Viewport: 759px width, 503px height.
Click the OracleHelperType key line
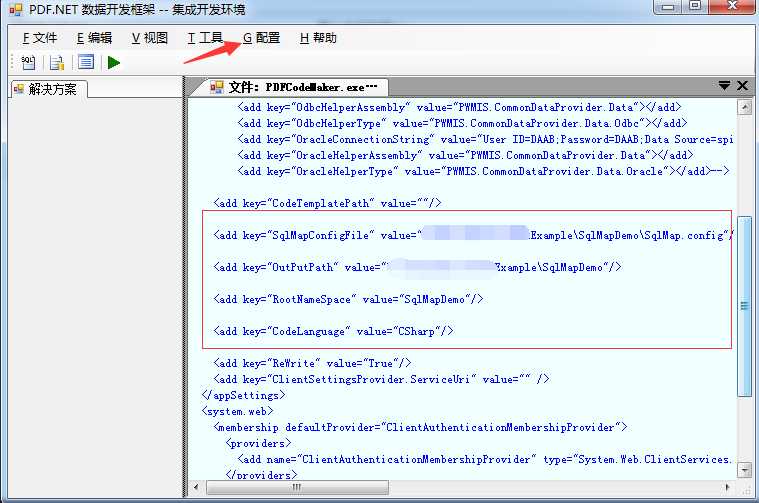pos(483,171)
